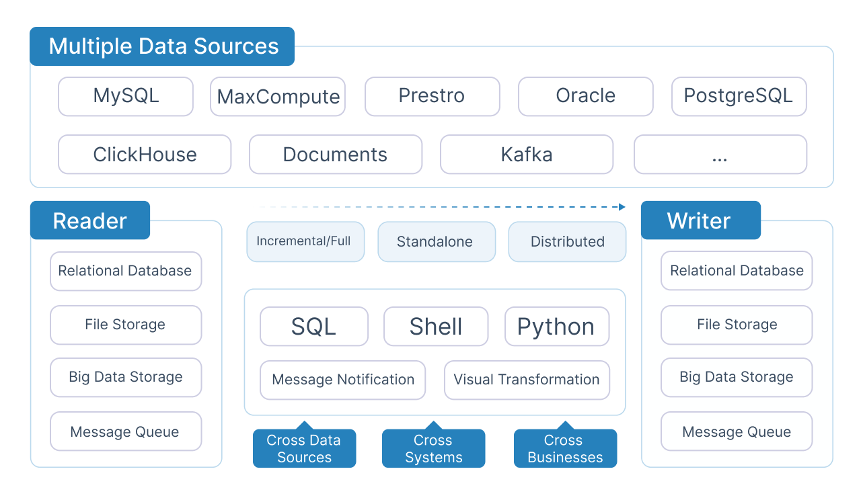Open the Visual Transformation box
The image size is (861, 504).
[527, 380]
